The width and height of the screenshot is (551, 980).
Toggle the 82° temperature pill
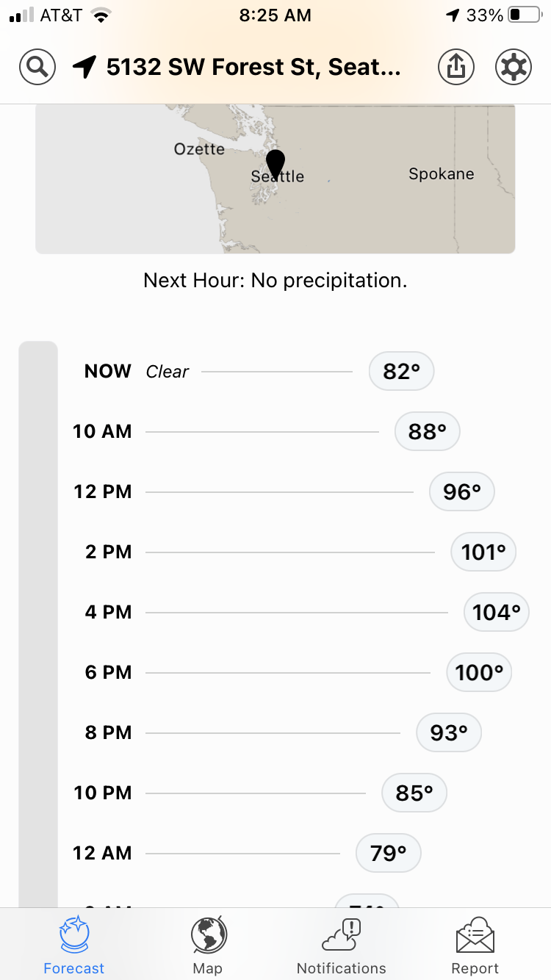click(401, 372)
